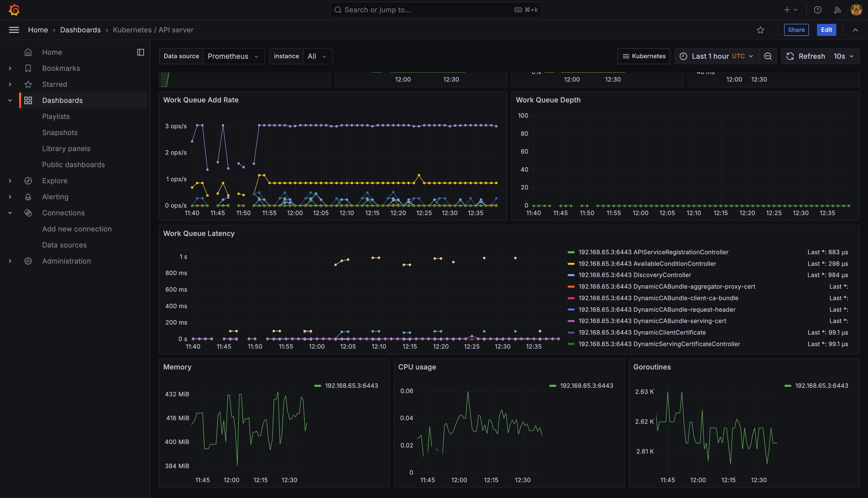Click the search magnifier icon
868x498 pixels.
(338, 10)
